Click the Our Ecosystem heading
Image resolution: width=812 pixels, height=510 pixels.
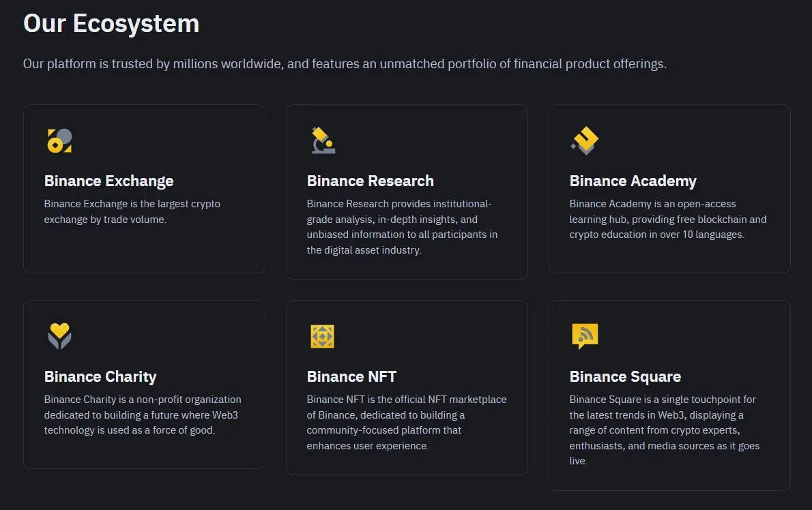point(111,23)
